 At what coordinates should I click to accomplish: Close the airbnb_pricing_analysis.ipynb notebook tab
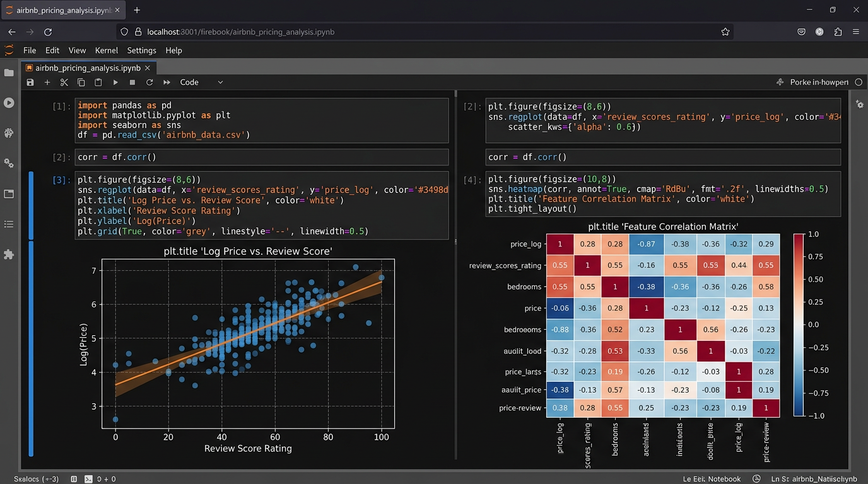tap(148, 68)
